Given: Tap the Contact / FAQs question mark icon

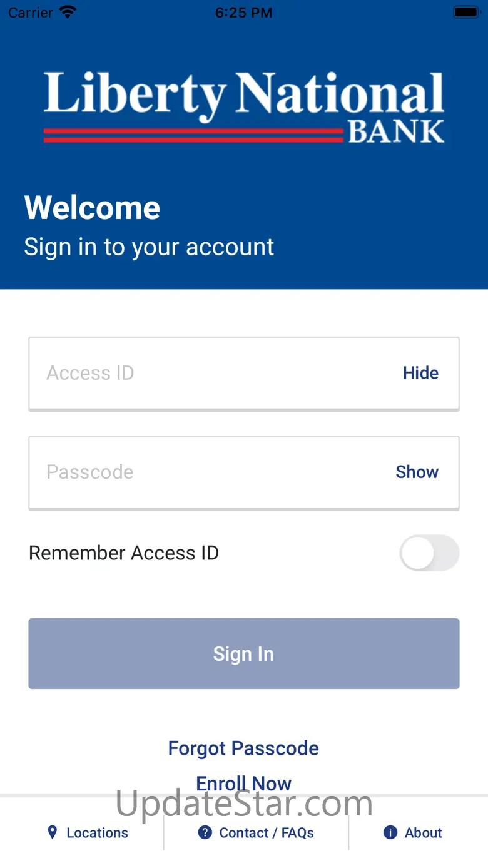Looking at the screenshot, I should [x=205, y=832].
